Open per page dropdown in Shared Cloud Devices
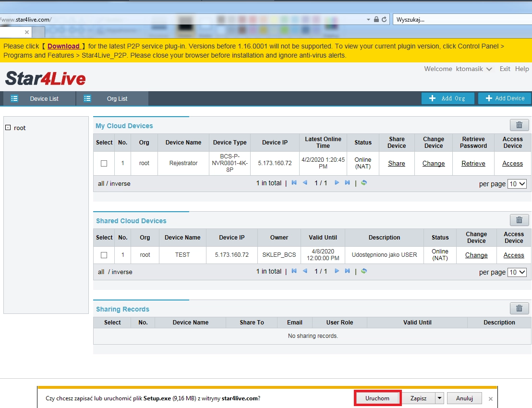This screenshot has height=408, width=532. coord(517,272)
